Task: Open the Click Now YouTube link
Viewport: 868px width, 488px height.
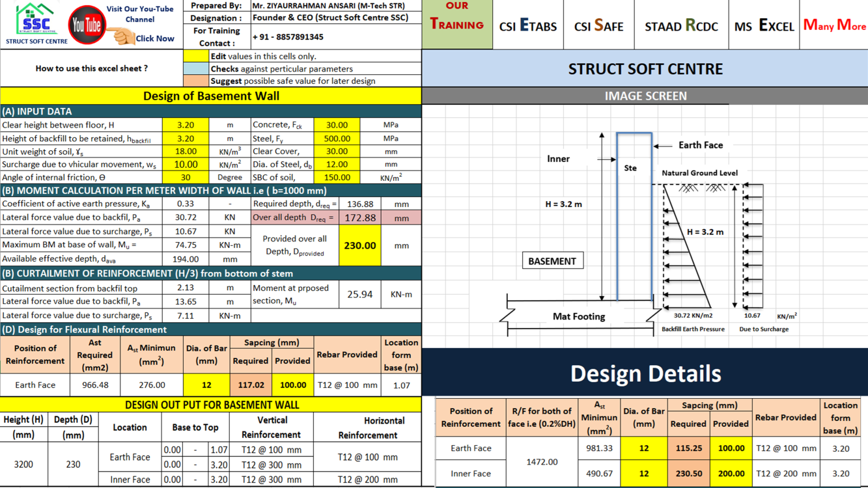Action: point(154,38)
